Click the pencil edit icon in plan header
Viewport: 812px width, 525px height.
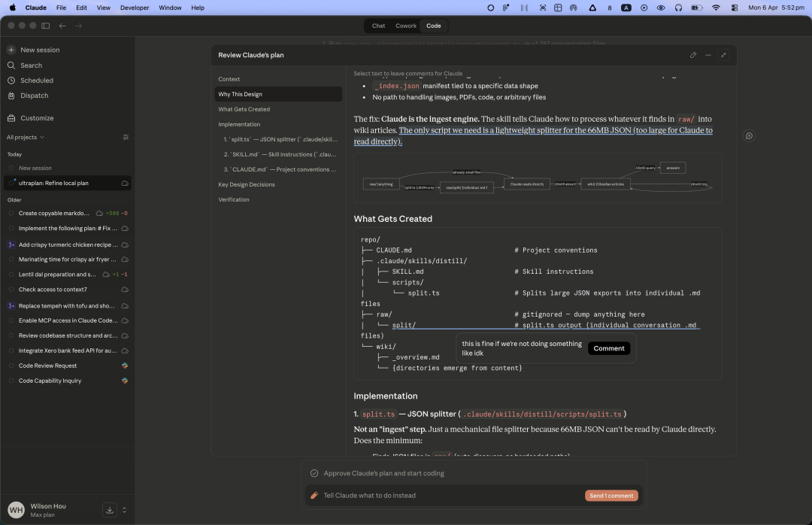(x=693, y=55)
